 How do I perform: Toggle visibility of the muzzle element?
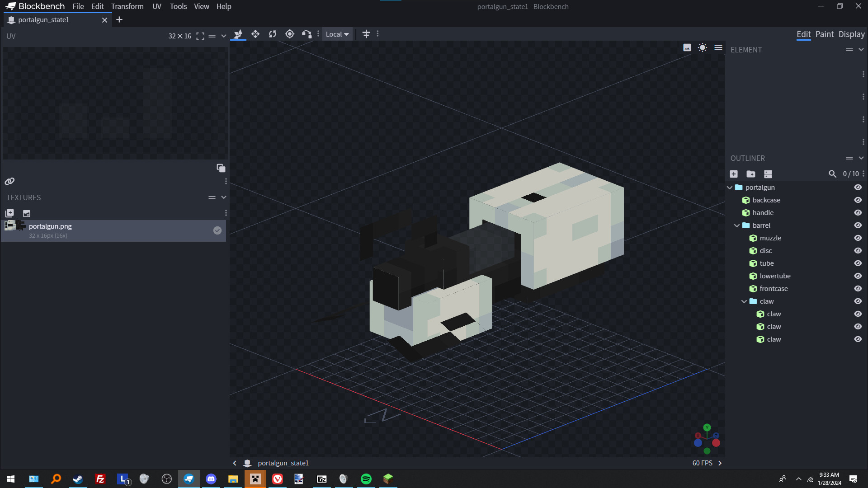[x=858, y=238]
